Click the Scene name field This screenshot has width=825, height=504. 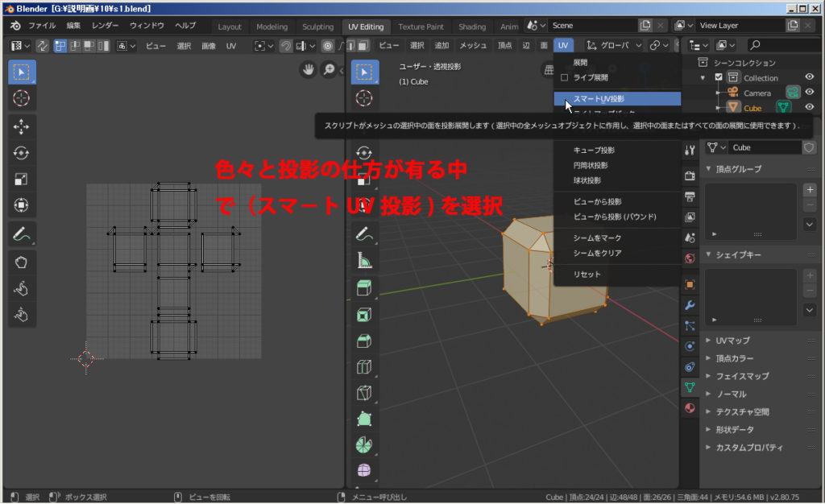click(x=592, y=25)
